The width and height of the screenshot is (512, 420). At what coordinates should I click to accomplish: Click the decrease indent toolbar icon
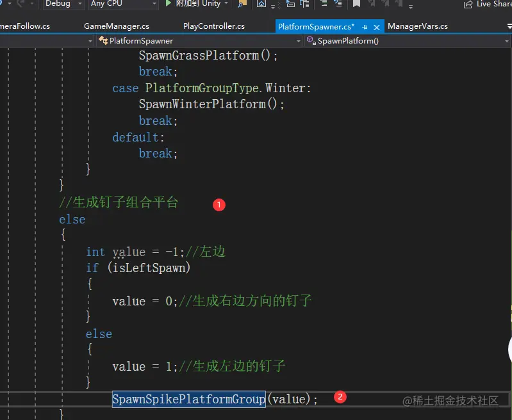pyautogui.click(x=324, y=4)
